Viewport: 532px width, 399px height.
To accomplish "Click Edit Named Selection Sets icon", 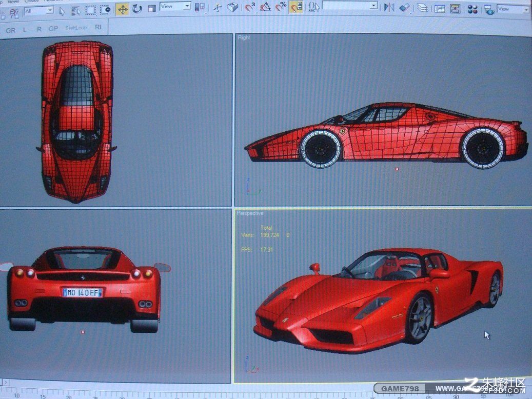I will click(314, 7).
